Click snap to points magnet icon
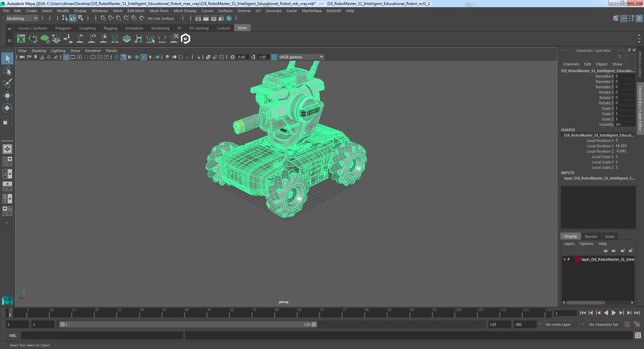644x349 pixels. pyautogui.click(x=118, y=18)
